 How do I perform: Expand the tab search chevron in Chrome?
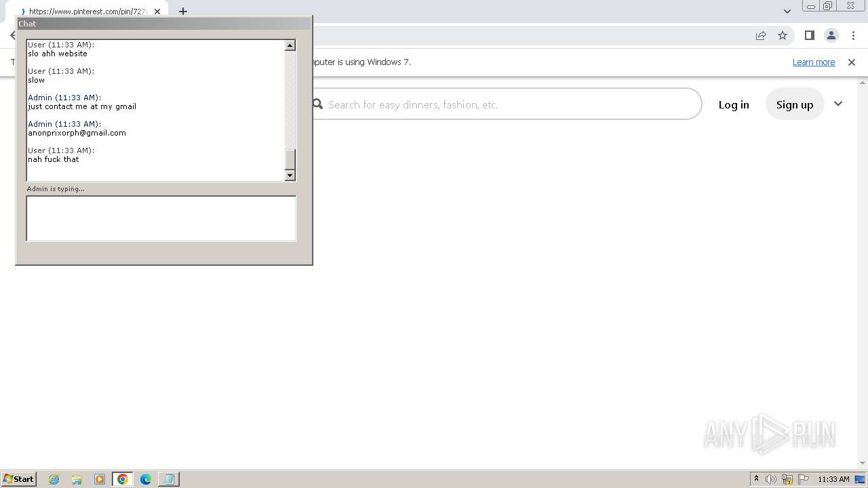(x=787, y=12)
